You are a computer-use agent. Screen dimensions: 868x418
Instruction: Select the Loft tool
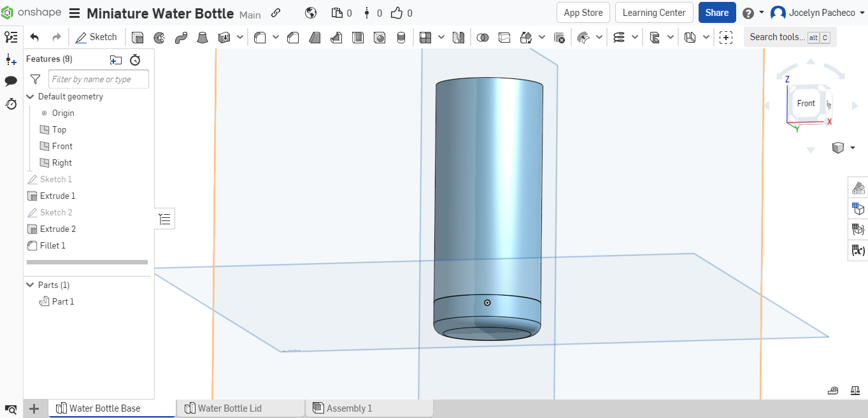pos(203,37)
